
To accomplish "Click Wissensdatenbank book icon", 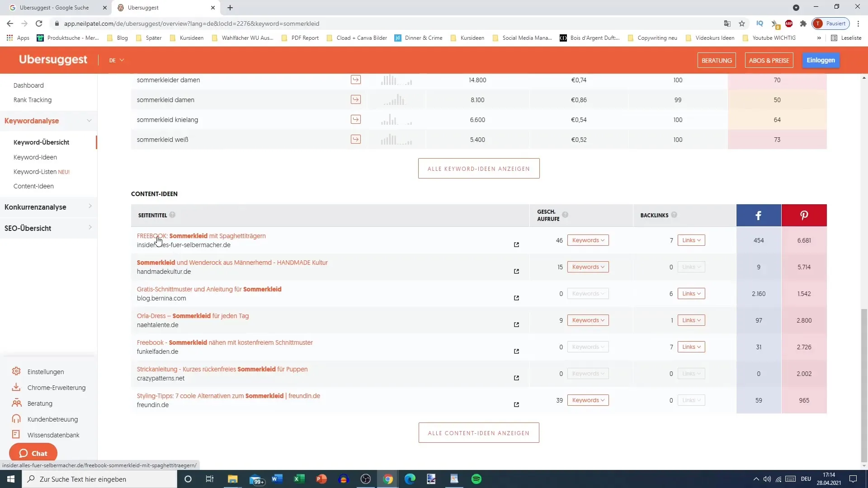I will pos(16,435).
